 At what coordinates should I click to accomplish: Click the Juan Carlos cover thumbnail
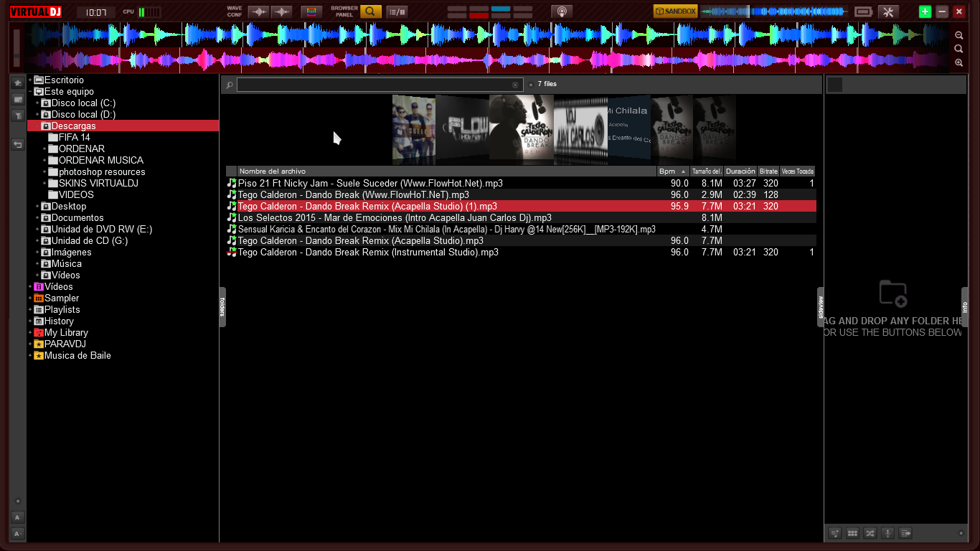(580, 129)
